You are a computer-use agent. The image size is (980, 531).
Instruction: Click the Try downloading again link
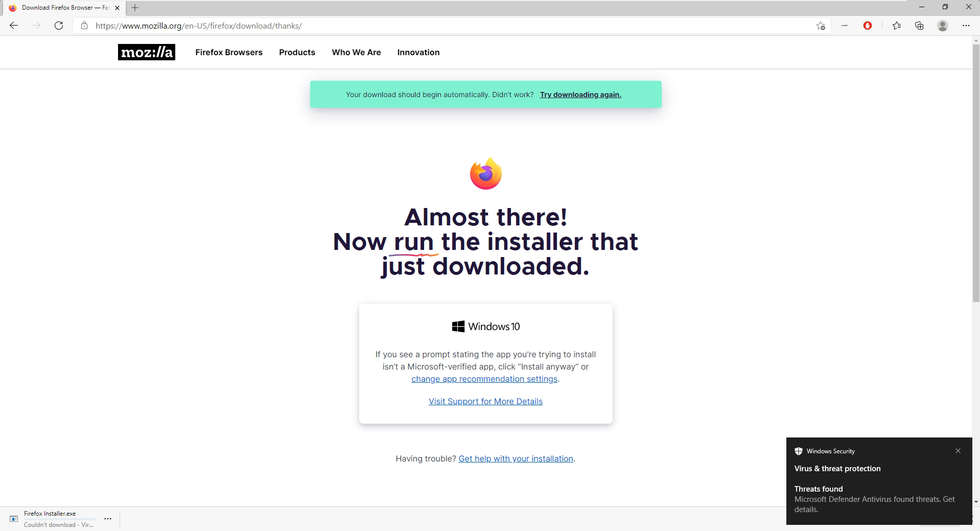pyautogui.click(x=580, y=95)
